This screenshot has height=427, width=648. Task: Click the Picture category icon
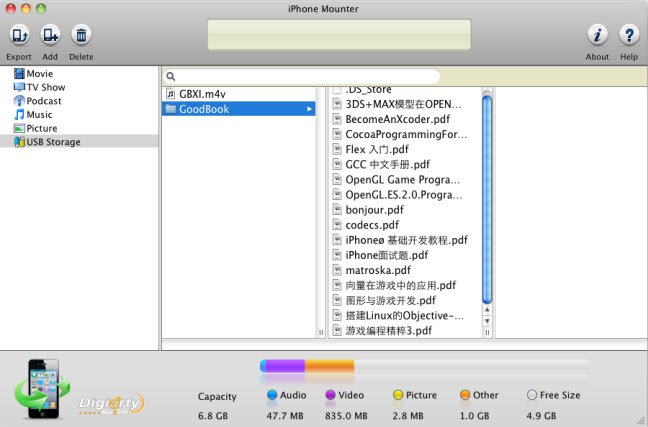[19, 128]
